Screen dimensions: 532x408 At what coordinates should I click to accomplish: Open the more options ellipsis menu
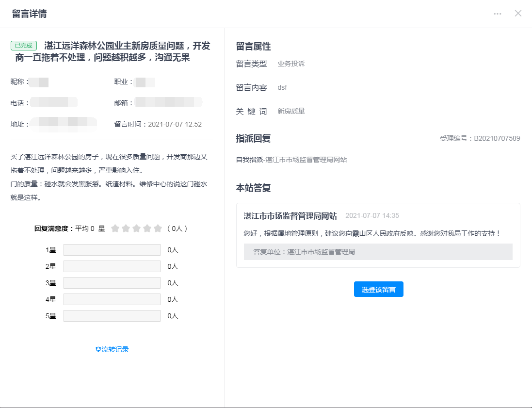pyautogui.click(x=498, y=14)
